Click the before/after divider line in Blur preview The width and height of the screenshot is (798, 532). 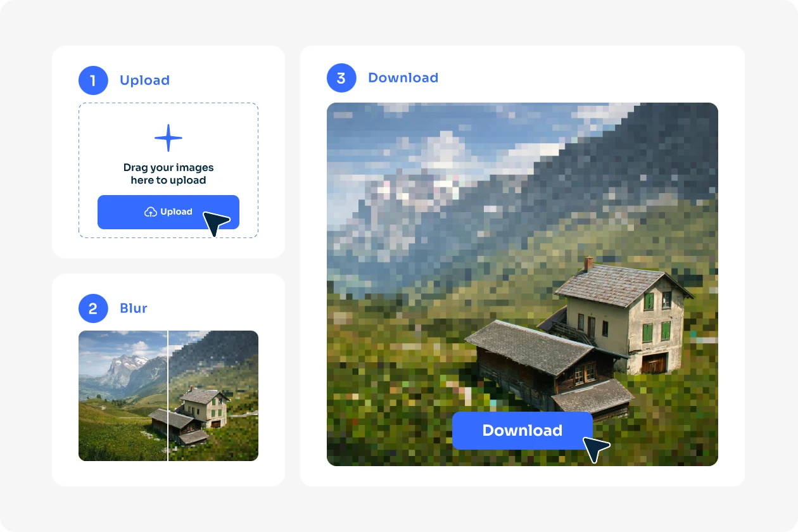pos(168,396)
